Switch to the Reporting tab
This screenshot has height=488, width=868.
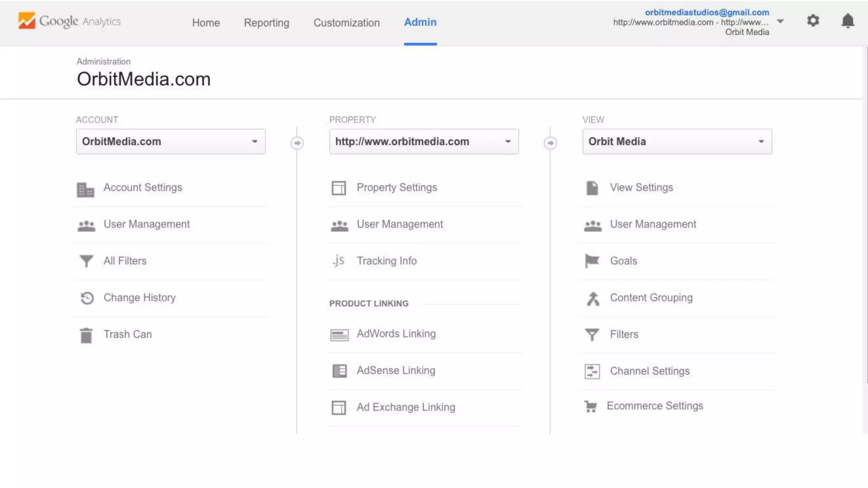[x=266, y=22]
